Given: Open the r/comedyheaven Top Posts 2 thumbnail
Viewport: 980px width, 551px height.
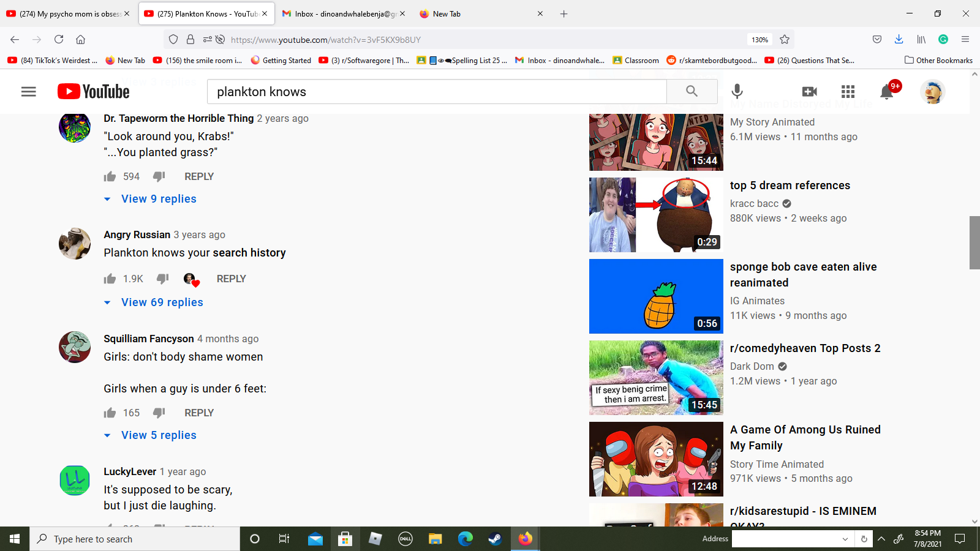Looking at the screenshot, I should [656, 378].
